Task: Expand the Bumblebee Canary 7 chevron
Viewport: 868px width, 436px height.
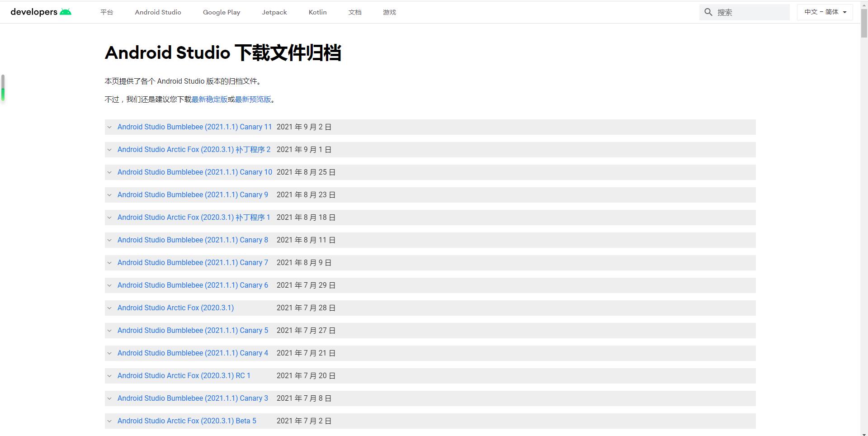Action: pyautogui.click(x=109, y=263)
